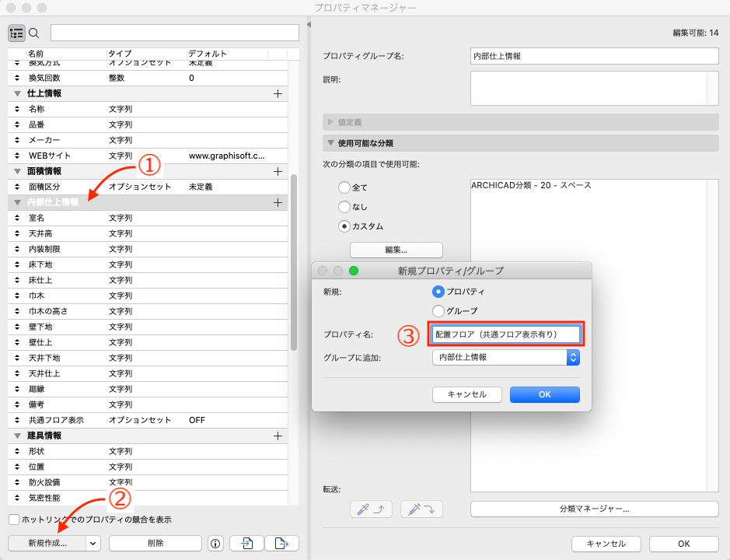Select the 全て radio button
This screenshot has width=730, height=560.
coord(344,187)
